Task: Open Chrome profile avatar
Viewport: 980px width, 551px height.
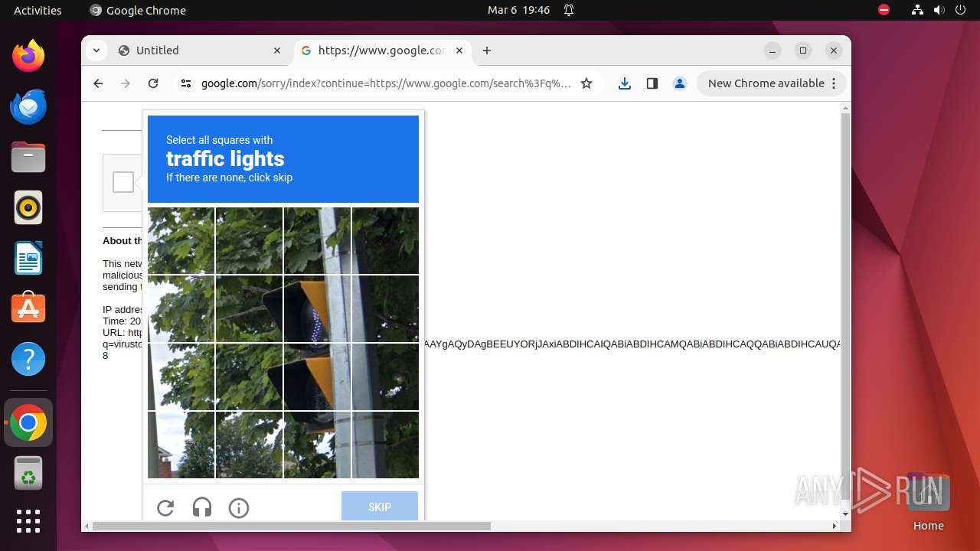Action: [680, 83]
